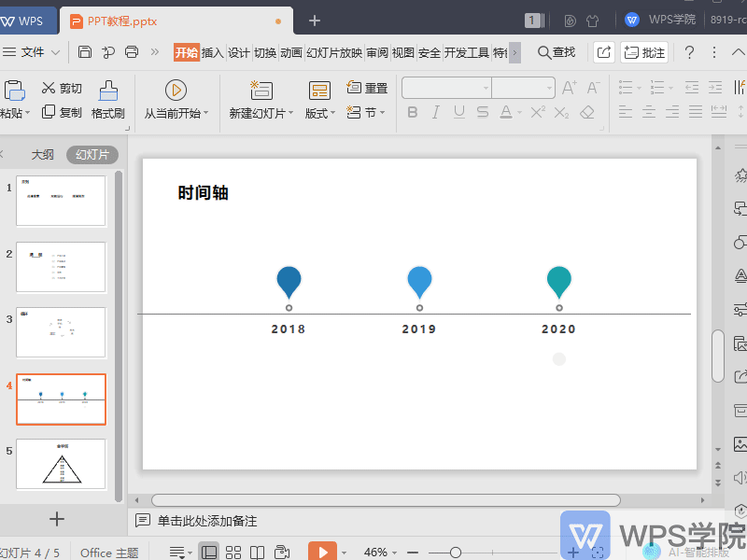Open the 切换 ribbon tab
Image resolution: width=747 pixels, height=560 pixels.
265,52
